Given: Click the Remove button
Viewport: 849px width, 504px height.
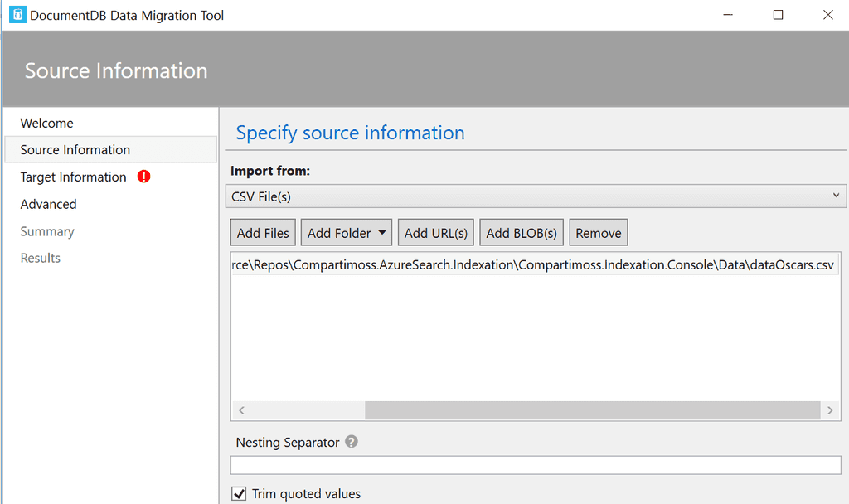Looking at the screenshot, I should [599, 233].
